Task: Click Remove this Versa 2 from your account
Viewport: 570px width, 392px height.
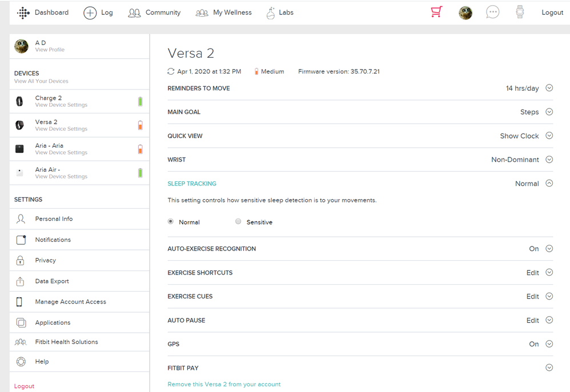Action: pos(224,385)
